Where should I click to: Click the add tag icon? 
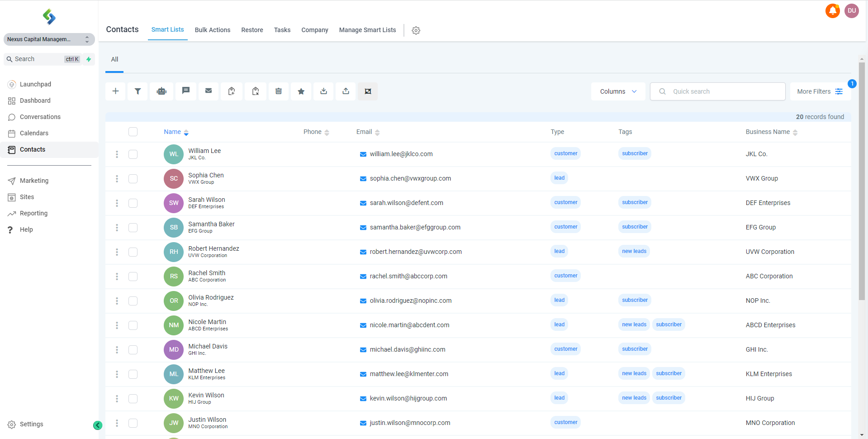point(232,91)
